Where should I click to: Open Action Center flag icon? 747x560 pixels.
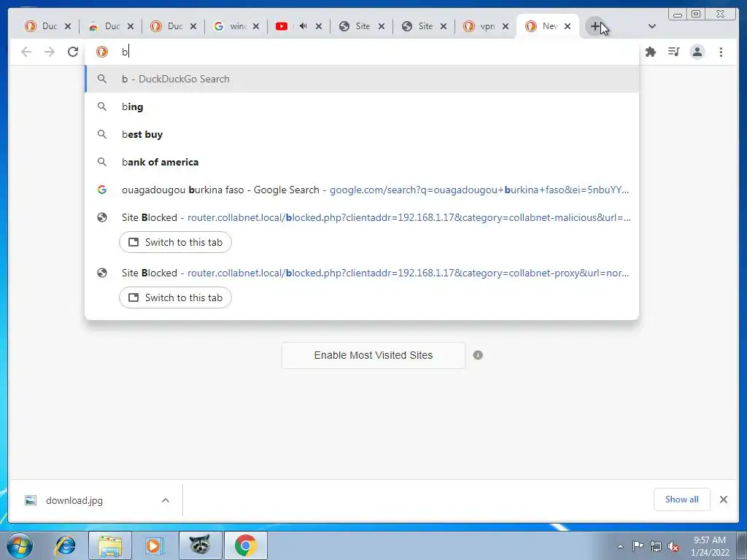click(638, 546)
